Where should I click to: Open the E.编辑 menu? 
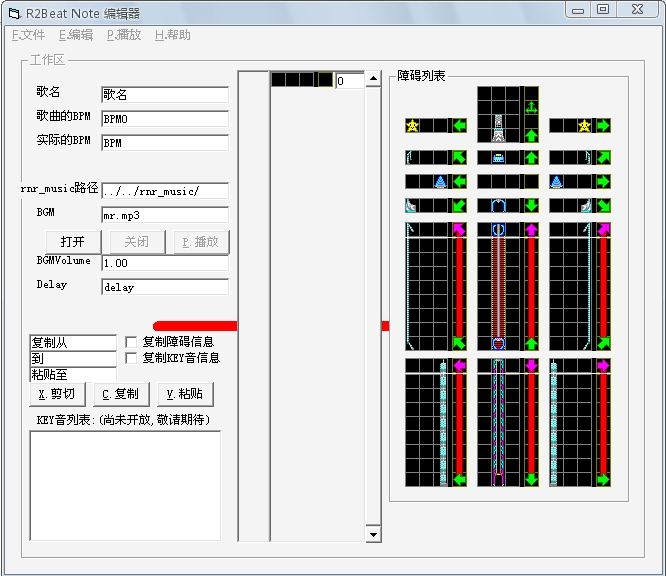click(76, 35)
